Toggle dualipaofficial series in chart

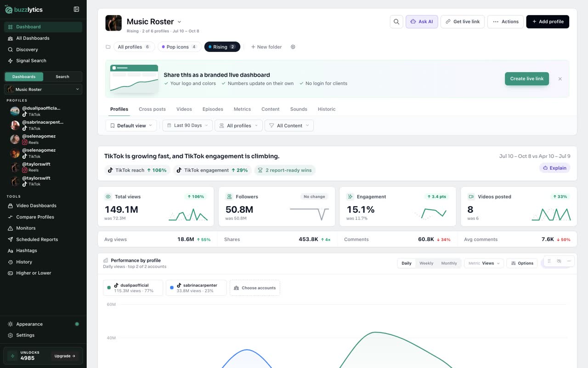tap(133, 288)
